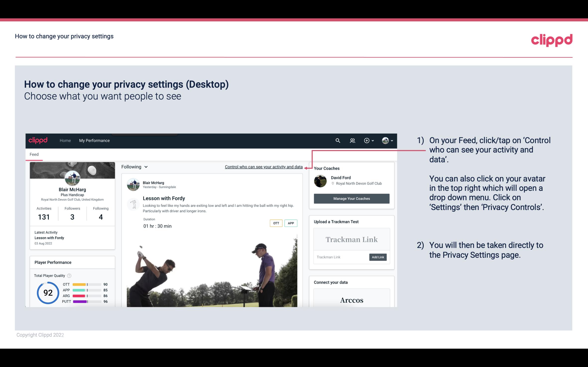Expand the Following dropdown filter
This screenshot has width=588, height=367.
[x=134, y=167]
